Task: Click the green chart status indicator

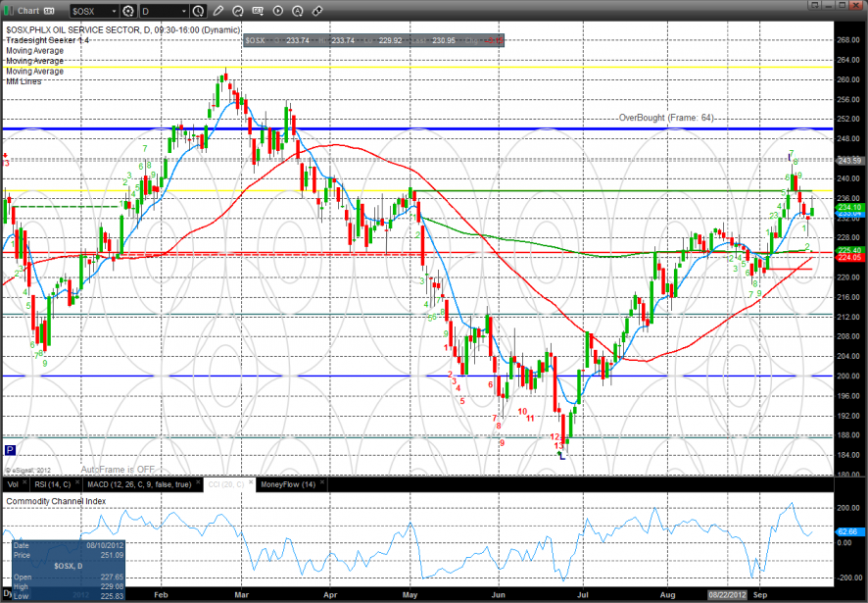Action: click(9, 11)
